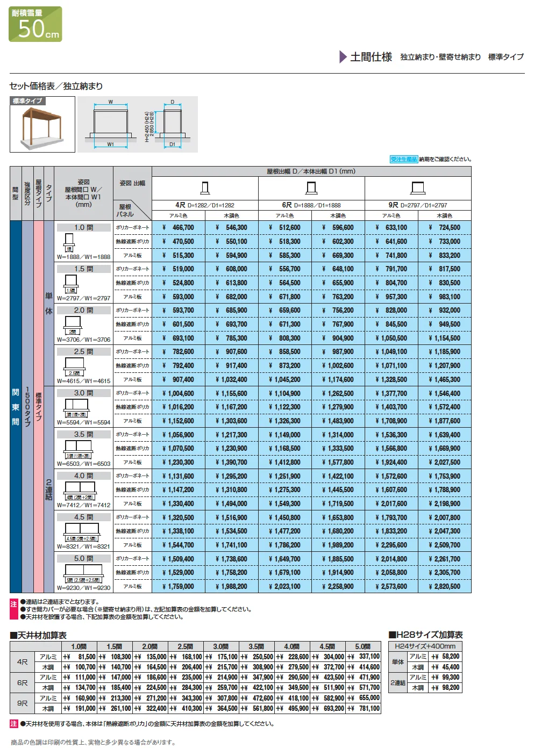Screen dimensions: 541x756
Task: Click the green 耐積雪量 50cm badge
Action: point(35,24)
